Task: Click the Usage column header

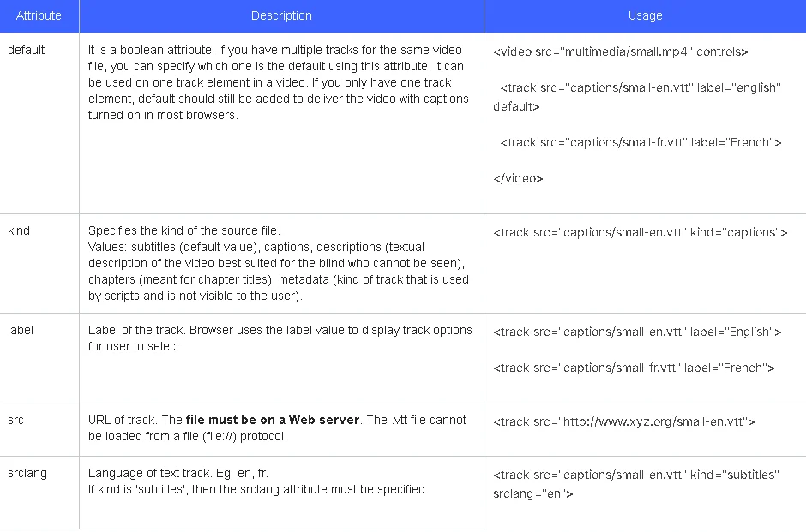Action: (645, 15)
